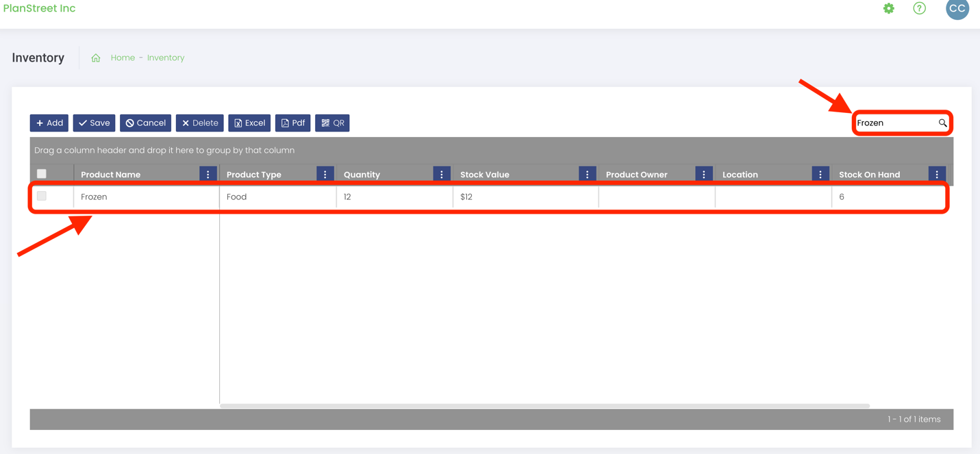Open Product Type column menu
The height and width of the screenshot is (454, 980).
click(325, 175)
